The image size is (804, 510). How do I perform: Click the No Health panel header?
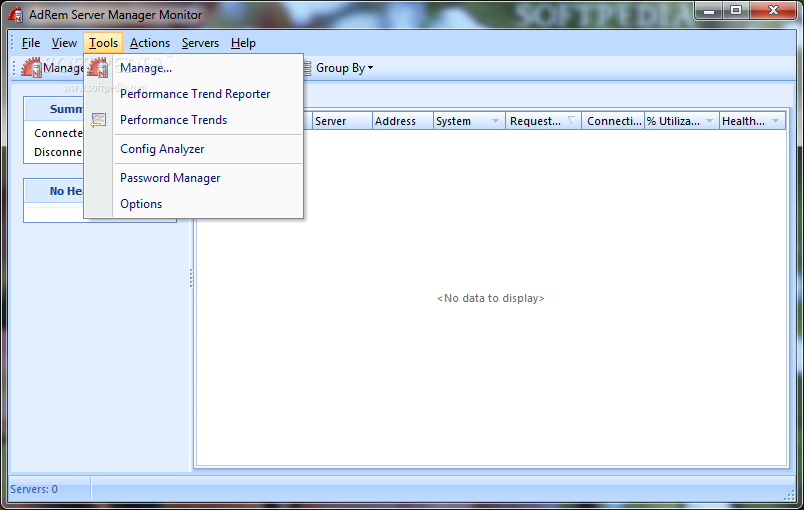coord(54,191)
